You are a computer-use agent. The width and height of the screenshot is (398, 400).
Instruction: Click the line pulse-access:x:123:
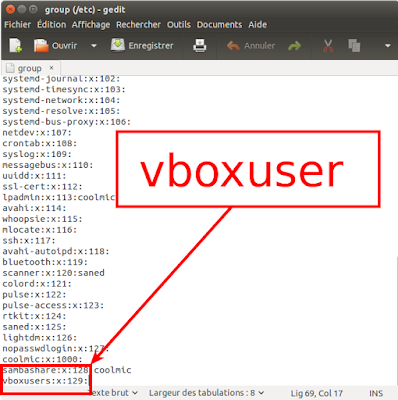click(x=53, y=305)
